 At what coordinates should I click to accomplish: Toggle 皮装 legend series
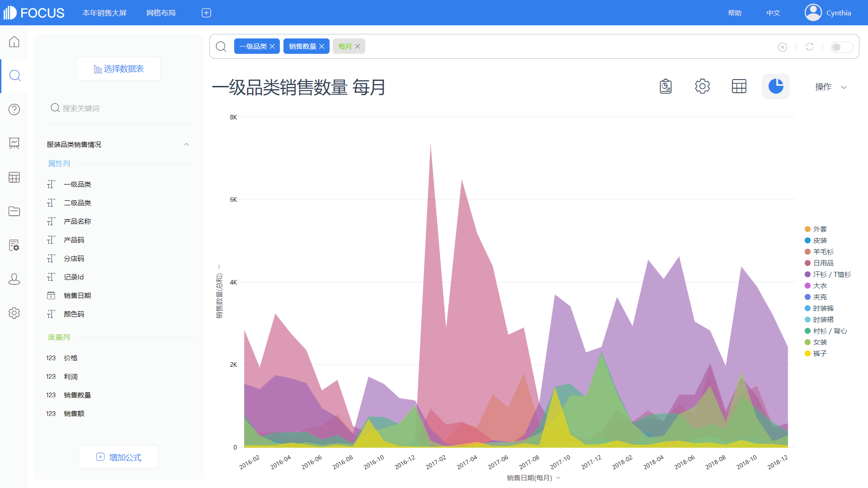pyautogui.click(x=816, y=240)
